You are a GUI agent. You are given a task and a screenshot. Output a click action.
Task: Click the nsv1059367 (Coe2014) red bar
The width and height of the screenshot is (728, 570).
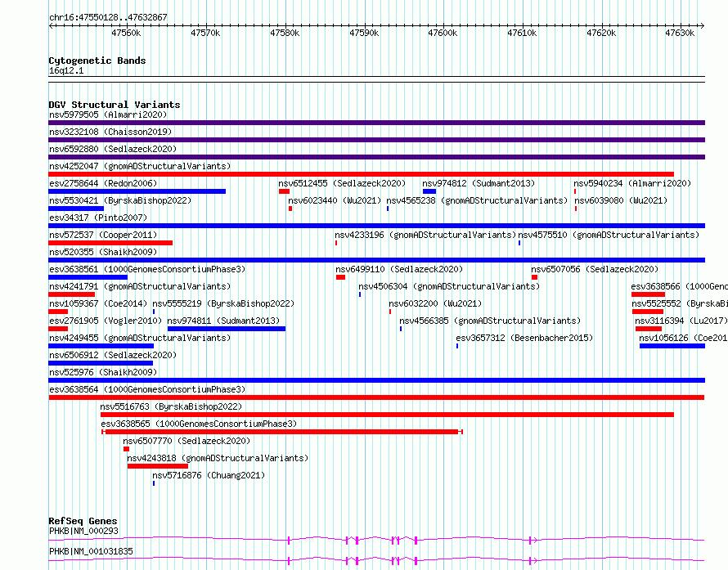pos(58,312)
